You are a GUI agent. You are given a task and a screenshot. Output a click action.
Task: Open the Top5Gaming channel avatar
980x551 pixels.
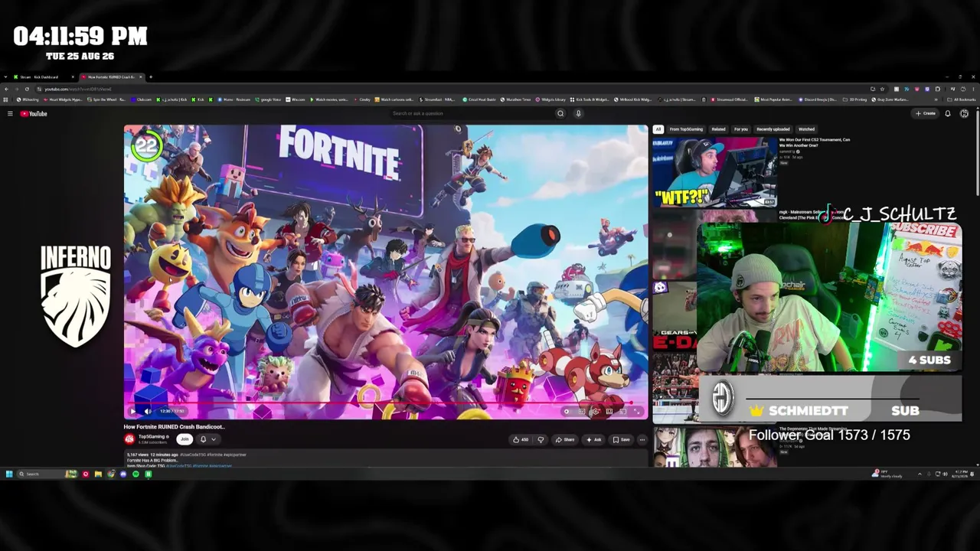coord(129,439)
